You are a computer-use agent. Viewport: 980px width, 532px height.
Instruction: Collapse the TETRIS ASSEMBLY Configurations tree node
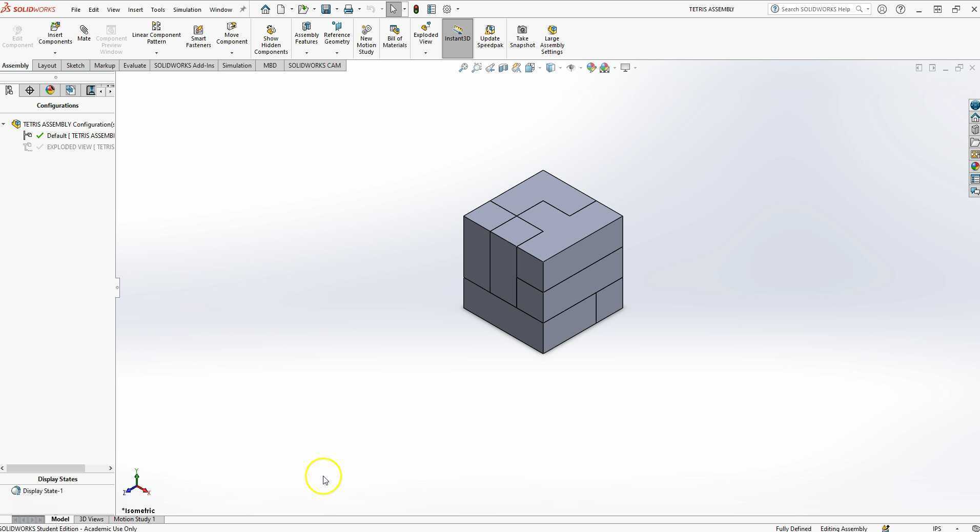pos(4,124)
